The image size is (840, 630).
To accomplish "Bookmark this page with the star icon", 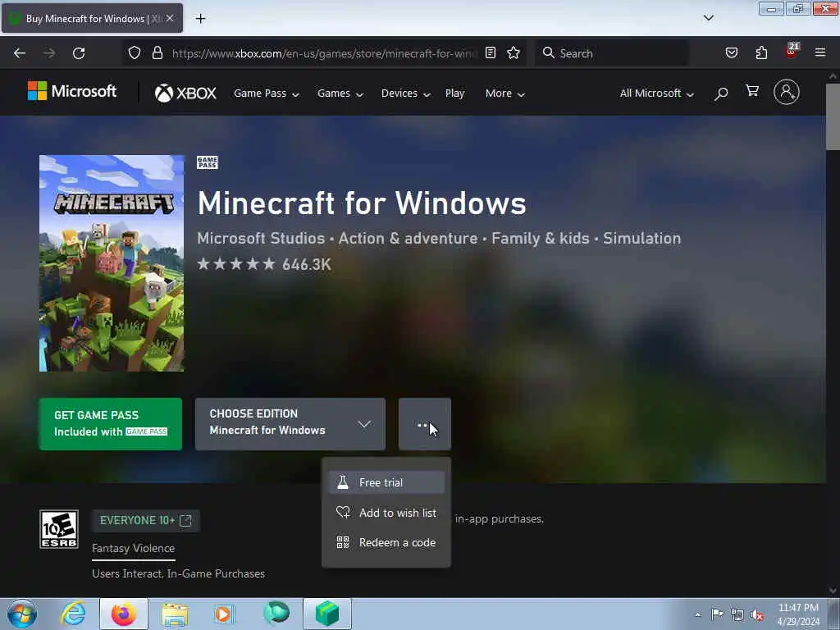I will coord(514,52).
